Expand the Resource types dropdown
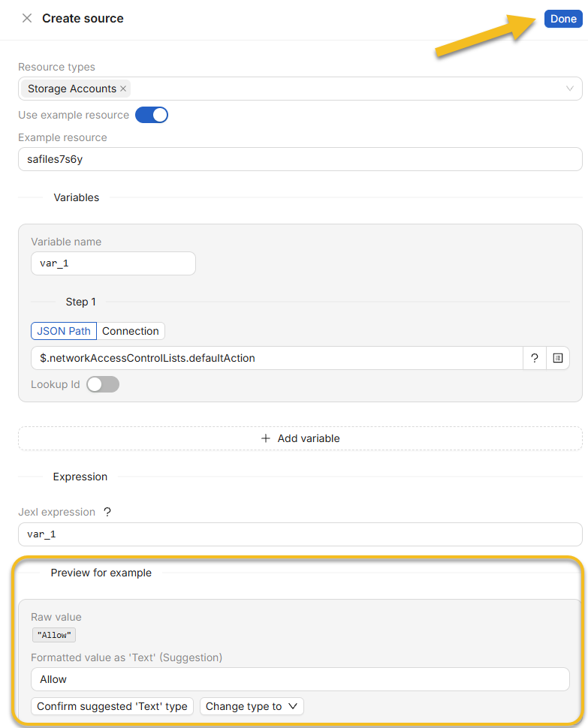Image resolution: width=588 pixels, height=728 pixels. pos(570,89)
